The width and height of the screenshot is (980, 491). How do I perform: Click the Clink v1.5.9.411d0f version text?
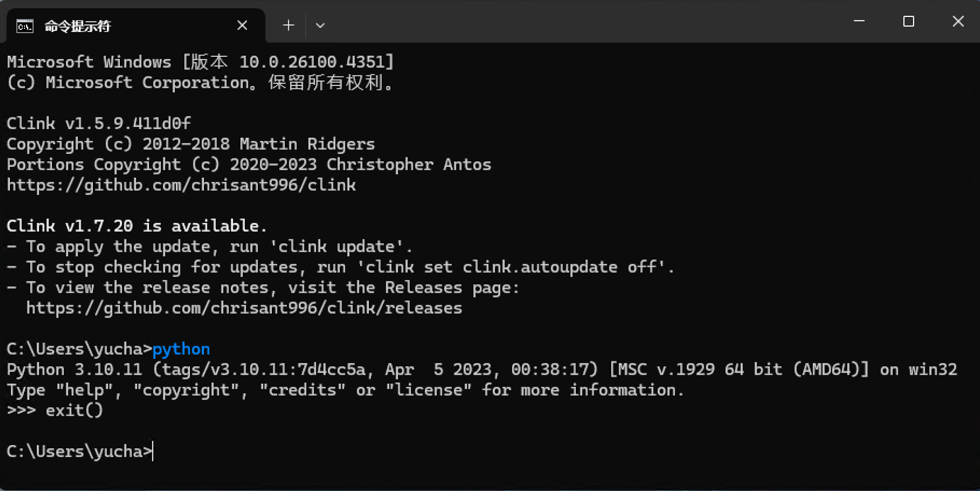pos(99,124)
